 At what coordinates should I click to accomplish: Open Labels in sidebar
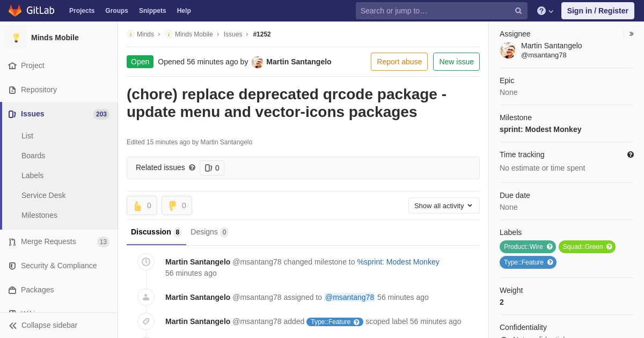[33, 175]
